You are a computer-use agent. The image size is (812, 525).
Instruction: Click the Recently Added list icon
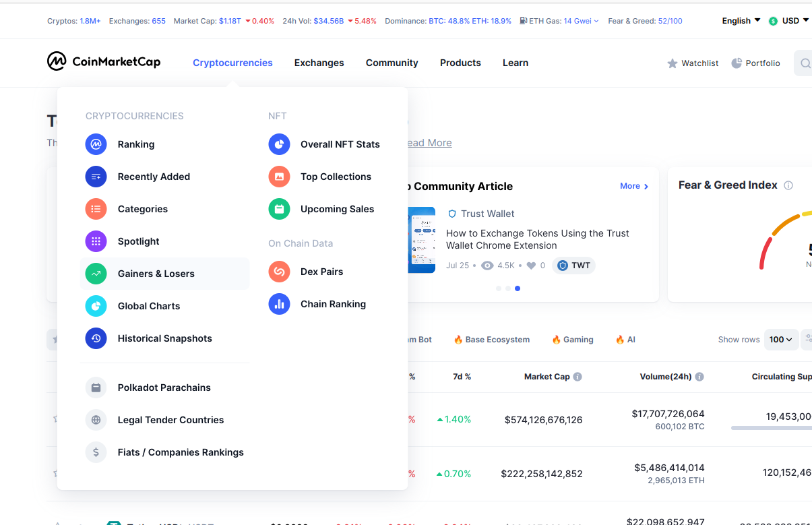[96, 177]
